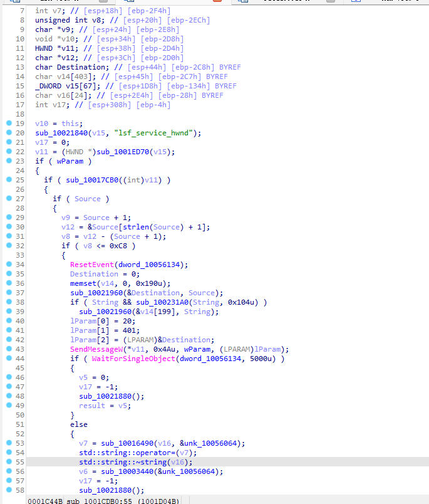
Task: Toggle breakpoint dot on line 34
Action: pyautogui.click(x=9, y=264)
